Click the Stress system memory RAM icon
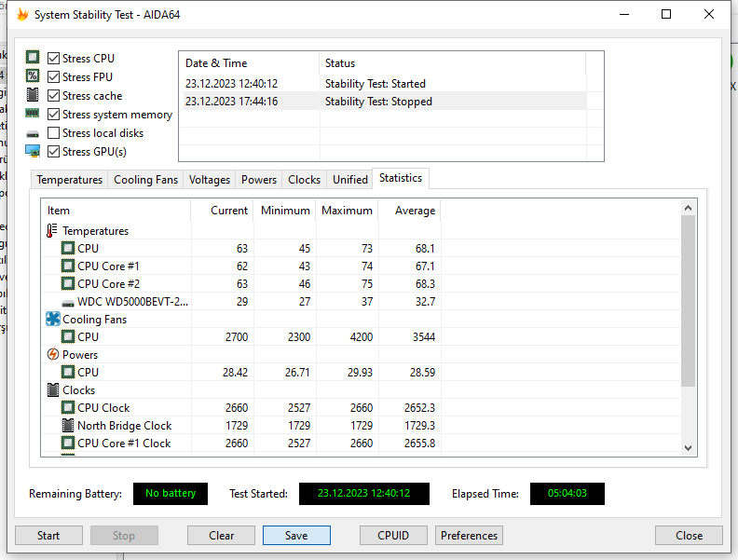The height and width of the screenshot is (560, 738). (x=33, y=113)
